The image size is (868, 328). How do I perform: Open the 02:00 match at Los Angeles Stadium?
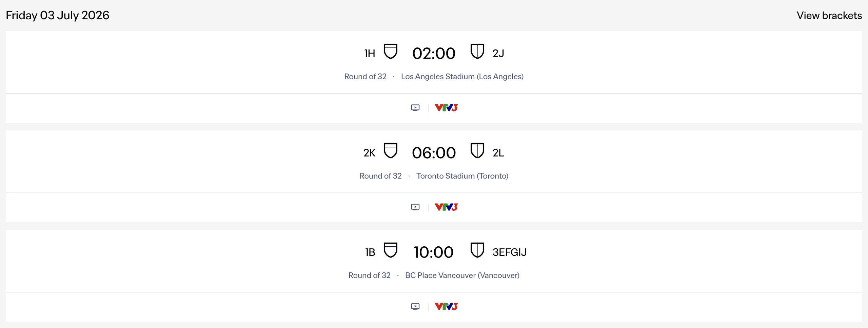(434, 53)
